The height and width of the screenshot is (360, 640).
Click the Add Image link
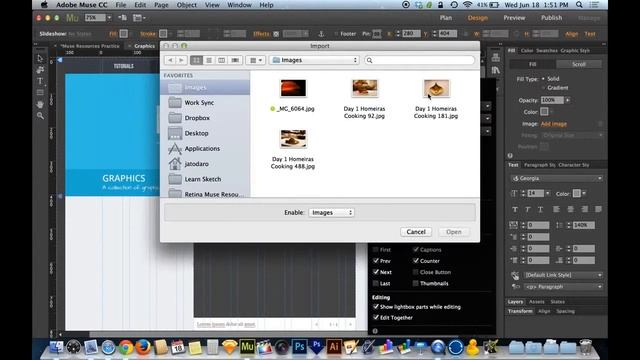pyautogui.click(x=553, y=124)
